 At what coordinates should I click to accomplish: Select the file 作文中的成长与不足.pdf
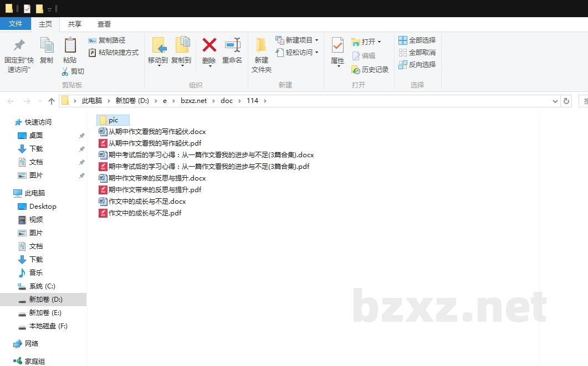pyautogui.click(x=145, y=213)
